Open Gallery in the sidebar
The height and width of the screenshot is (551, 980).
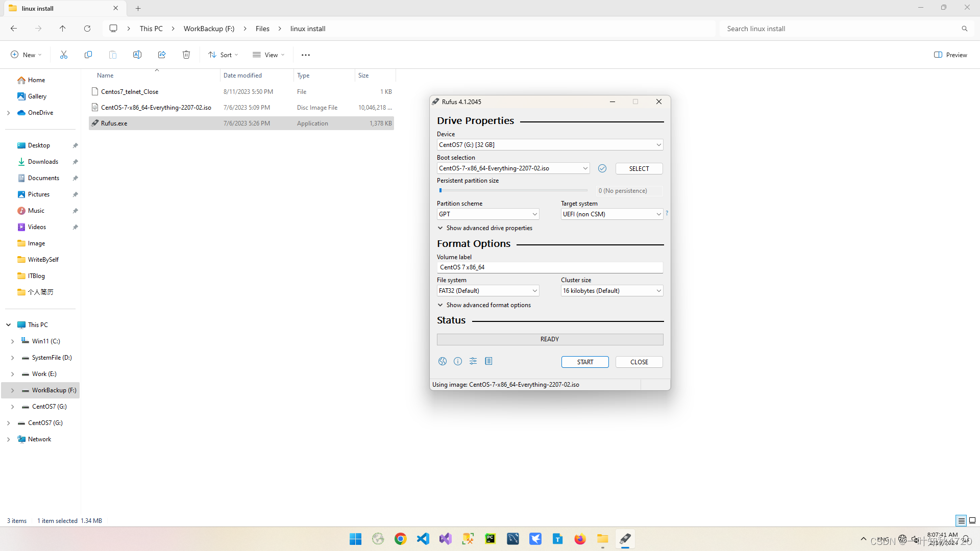37,96
